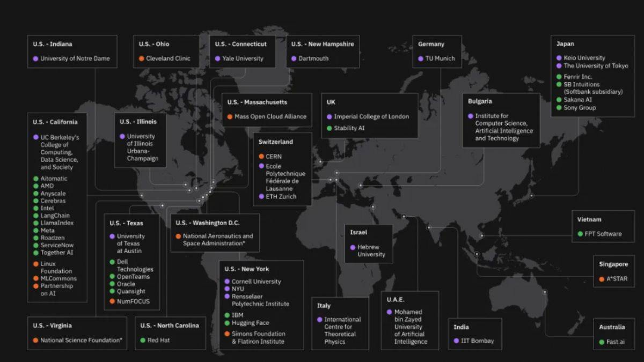Click the green dot beside Stability AI
Screen dimensions: 644x362
tap(329, 128)
